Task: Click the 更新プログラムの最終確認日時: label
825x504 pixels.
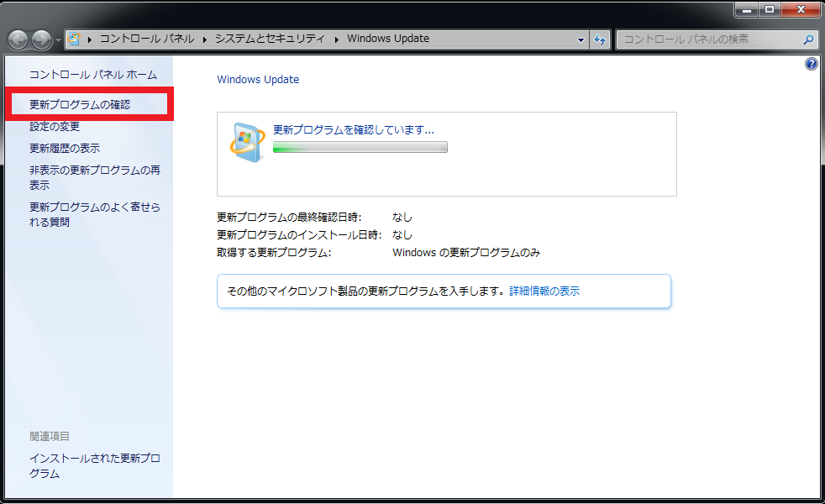Action: pos(289,218)
